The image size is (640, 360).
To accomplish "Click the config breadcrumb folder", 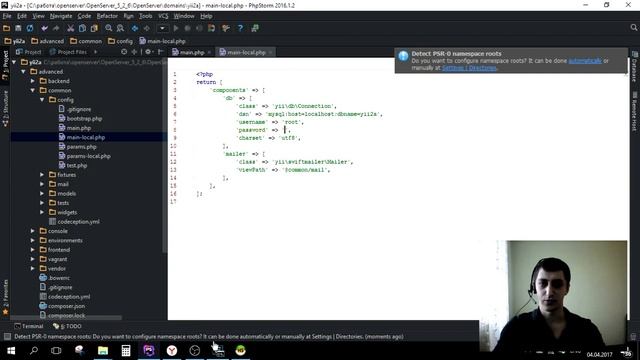I will [x=120, y=41].
